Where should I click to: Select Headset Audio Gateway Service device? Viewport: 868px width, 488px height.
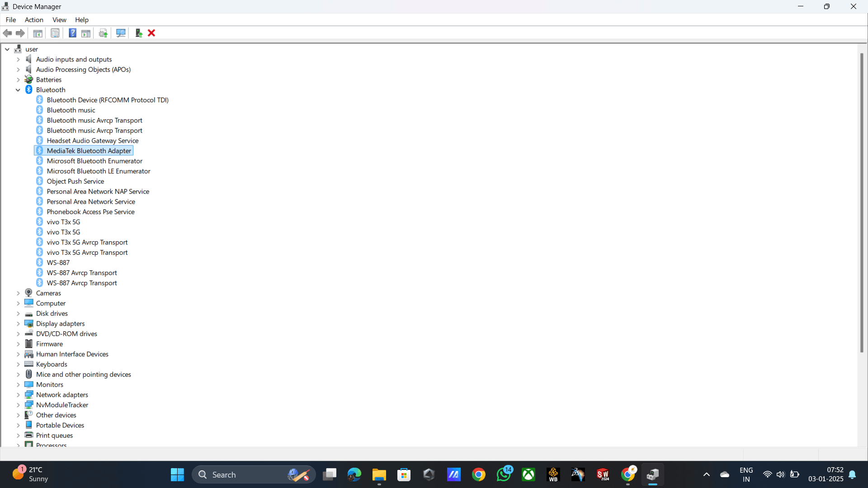(92, 141)
